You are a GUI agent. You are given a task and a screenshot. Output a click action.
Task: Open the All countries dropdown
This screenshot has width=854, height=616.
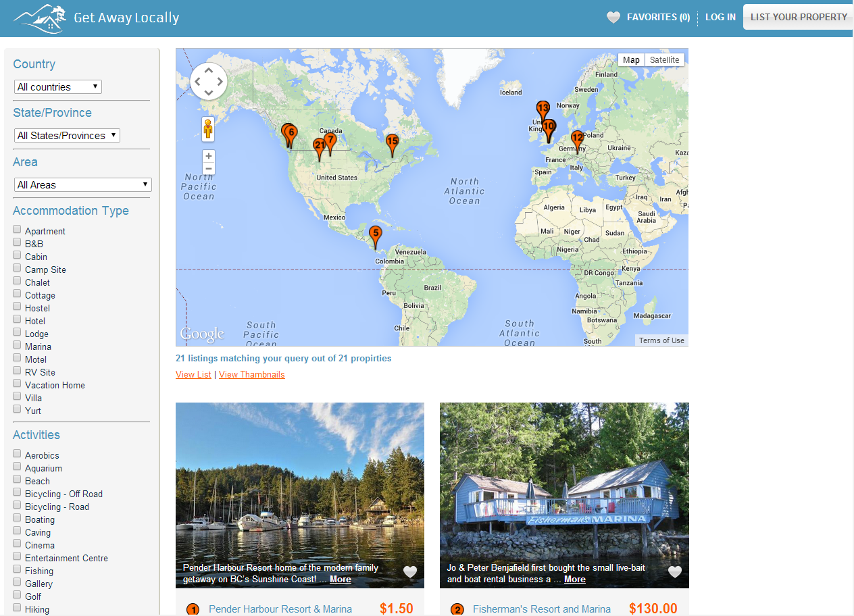point(57,86)
